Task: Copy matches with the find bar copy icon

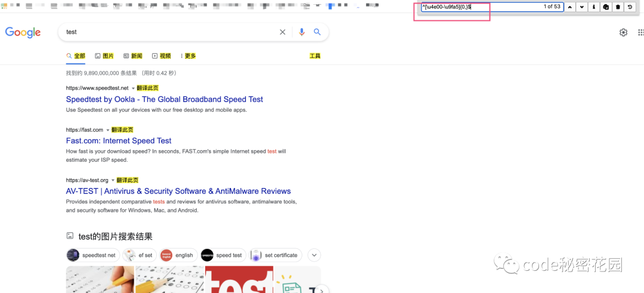Action: (606, 7)
